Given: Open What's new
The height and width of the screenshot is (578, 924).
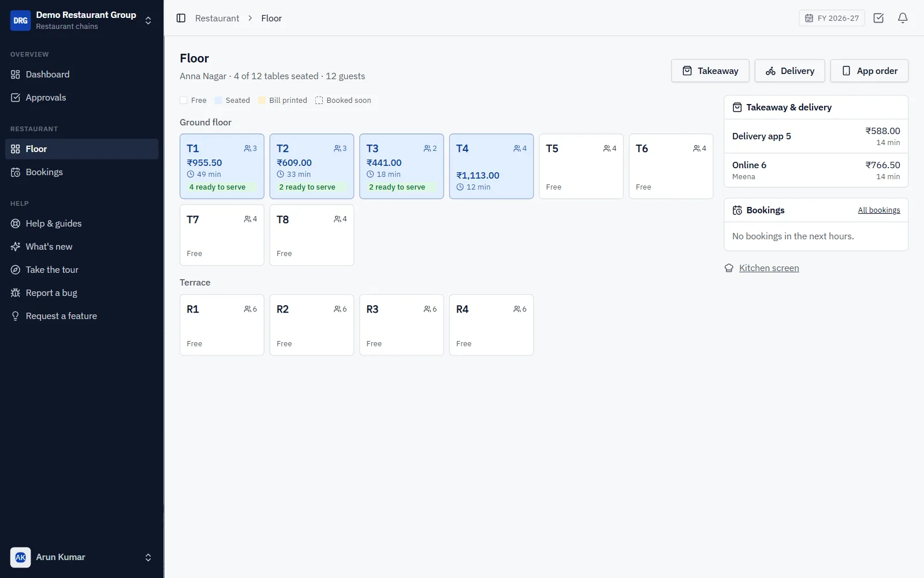Looking at the screenshot, I should click(x=81, y=247).
